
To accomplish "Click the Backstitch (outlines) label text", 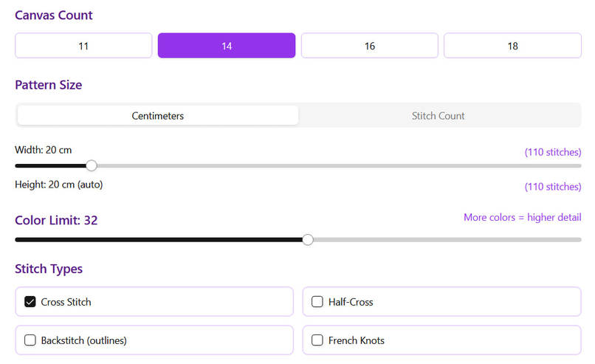I will pos(84,340).
